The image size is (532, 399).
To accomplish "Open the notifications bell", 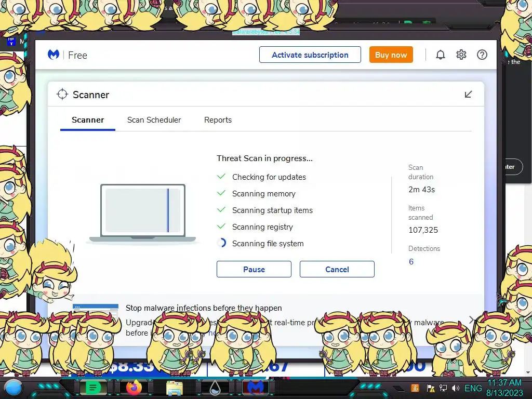I will [x=440, y=55].
